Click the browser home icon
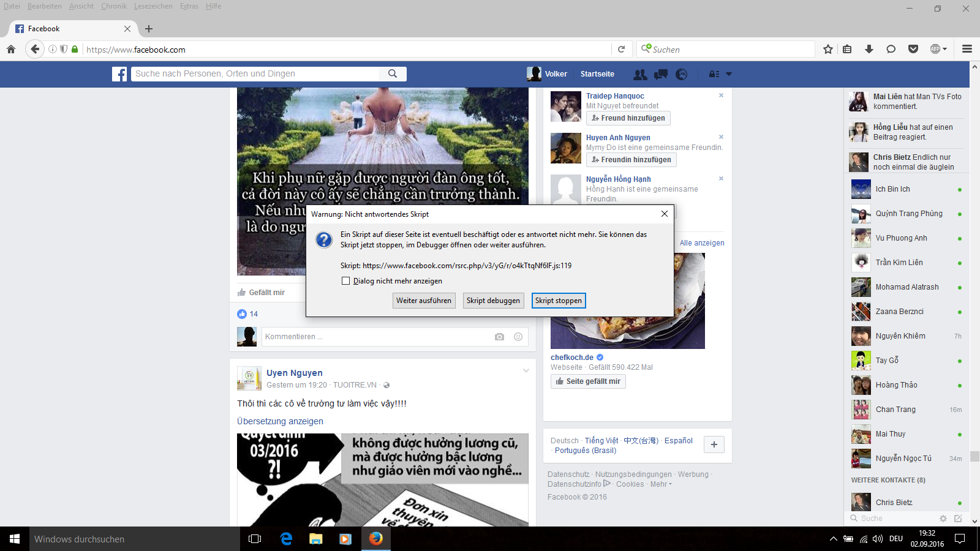980x551 pixels. 11,50
